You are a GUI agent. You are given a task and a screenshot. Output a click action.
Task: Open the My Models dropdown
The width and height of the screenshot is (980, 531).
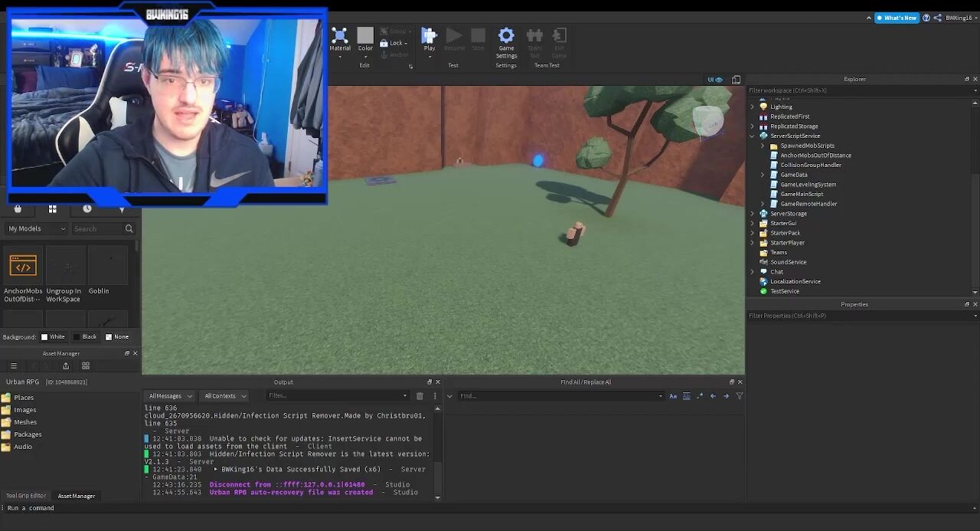coord(36,228)
